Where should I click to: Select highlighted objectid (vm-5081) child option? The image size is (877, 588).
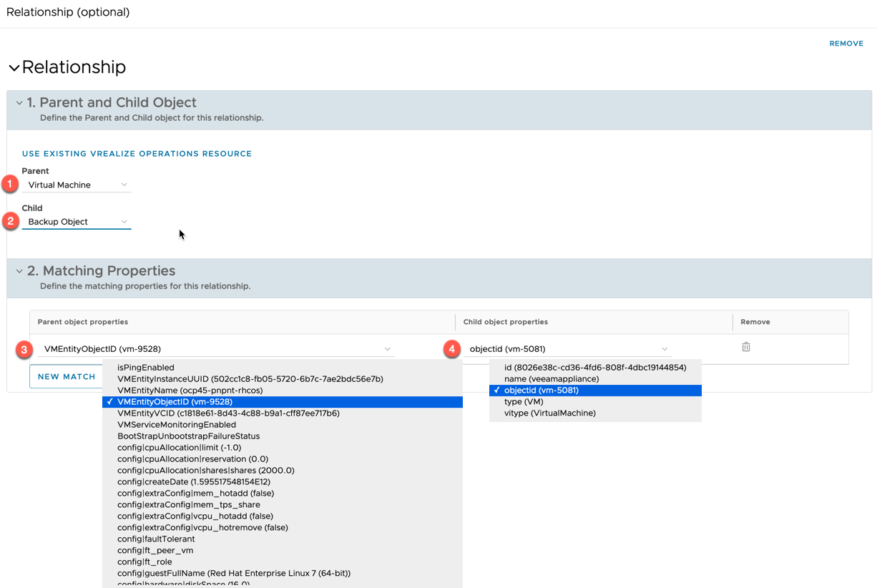[x=595, y=391]
